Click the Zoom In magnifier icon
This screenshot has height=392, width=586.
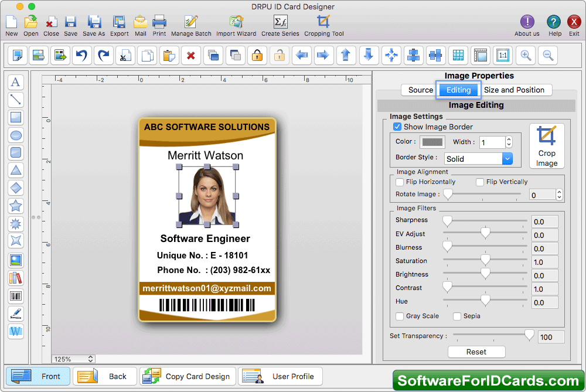pos(526,55)
